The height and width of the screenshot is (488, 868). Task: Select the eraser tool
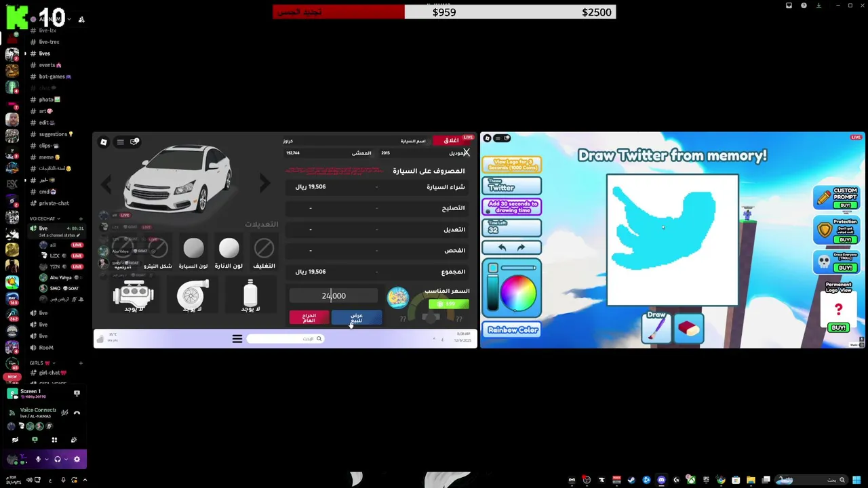(x=688, y=329)
